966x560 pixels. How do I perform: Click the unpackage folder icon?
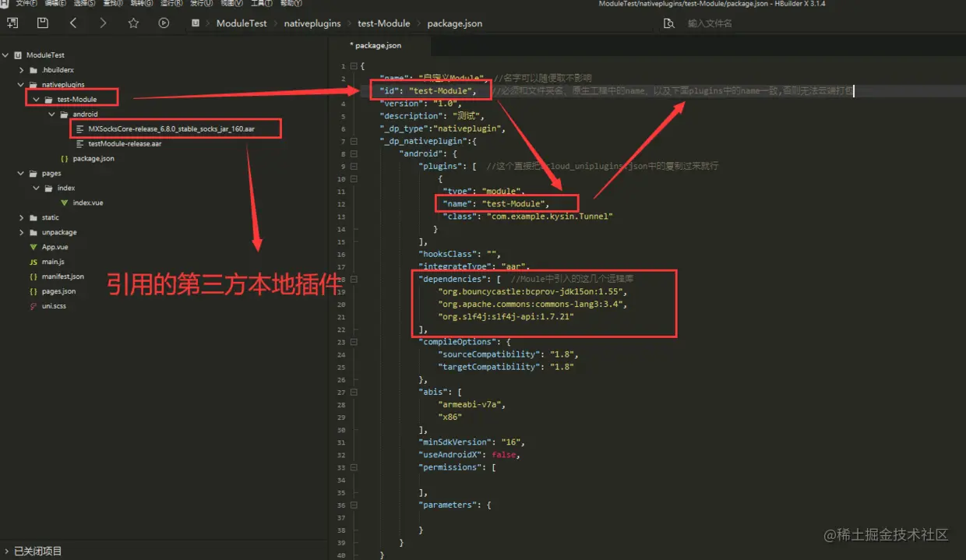tap(33, 232)
